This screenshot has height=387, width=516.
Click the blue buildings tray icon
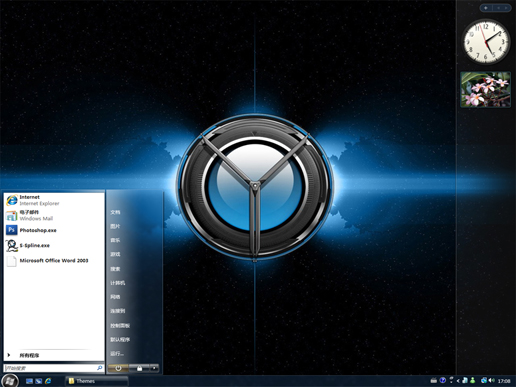click(465, 380)
